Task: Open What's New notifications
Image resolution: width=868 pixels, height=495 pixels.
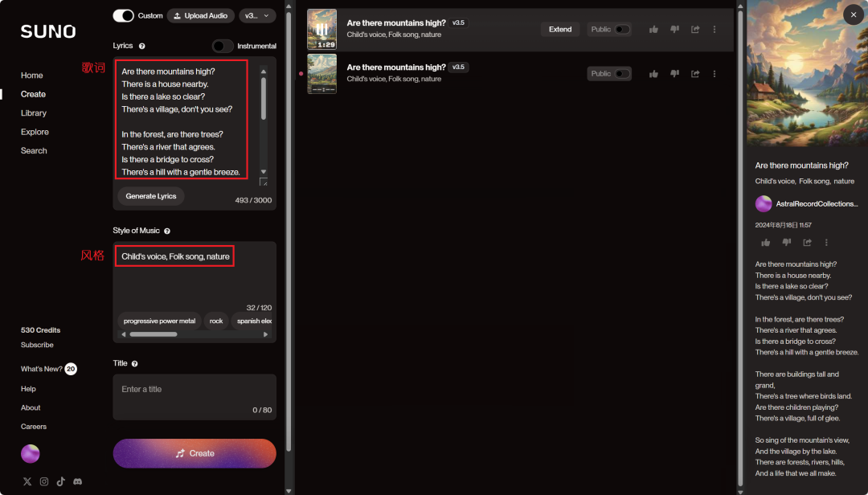Action: tap(49, 369)
